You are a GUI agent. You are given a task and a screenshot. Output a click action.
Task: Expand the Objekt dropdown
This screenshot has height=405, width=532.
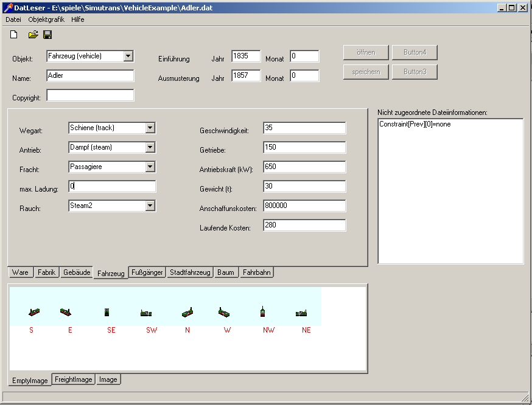128,57
